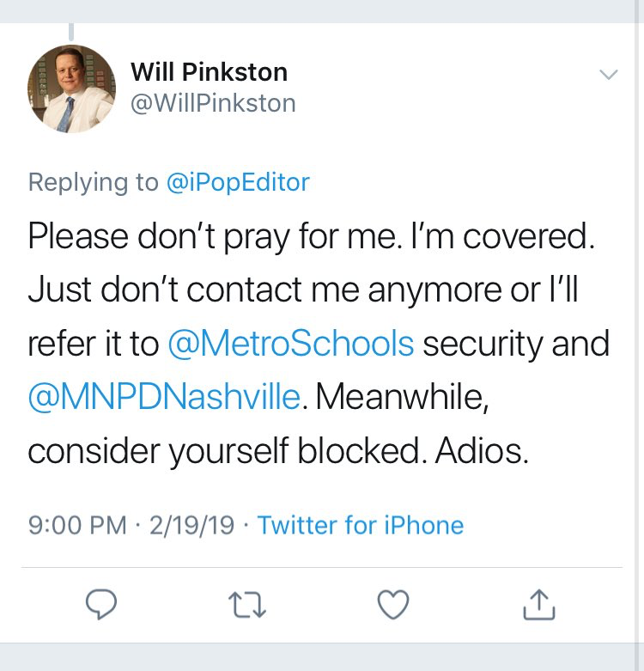The height and width of the screenshot is (671, 644).
Task: Open the share tweet icon
Action: pos(539,605)
